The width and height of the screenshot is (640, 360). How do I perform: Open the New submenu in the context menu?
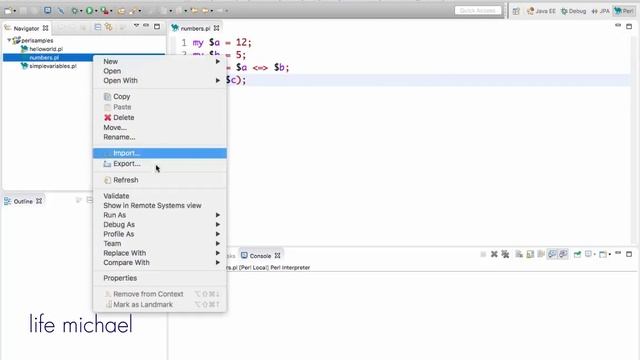pyautogui.click(x=160, y=61)
